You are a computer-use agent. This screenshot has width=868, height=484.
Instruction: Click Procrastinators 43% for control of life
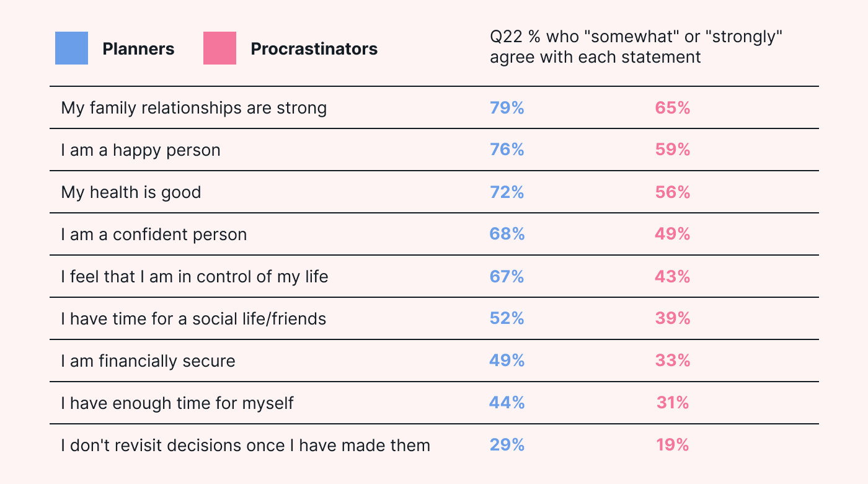pos(673,277)
